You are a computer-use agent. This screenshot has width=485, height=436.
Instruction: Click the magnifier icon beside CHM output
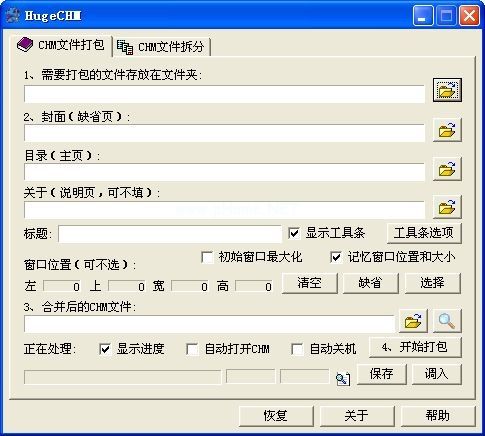point(447,321)
